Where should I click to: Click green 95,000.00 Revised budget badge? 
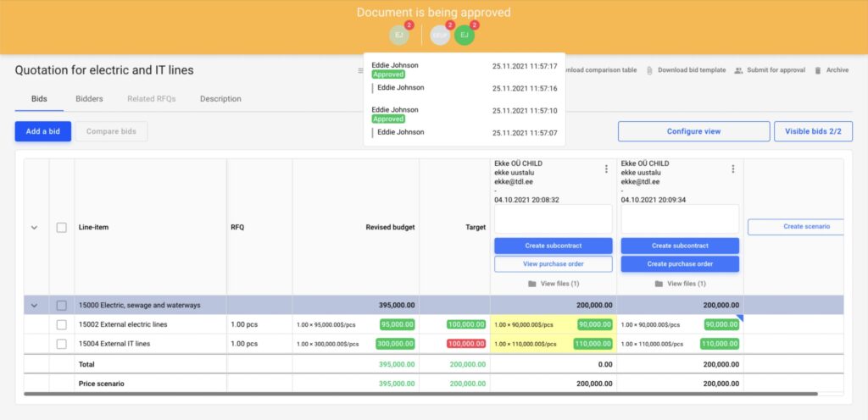tap(397, 324)
